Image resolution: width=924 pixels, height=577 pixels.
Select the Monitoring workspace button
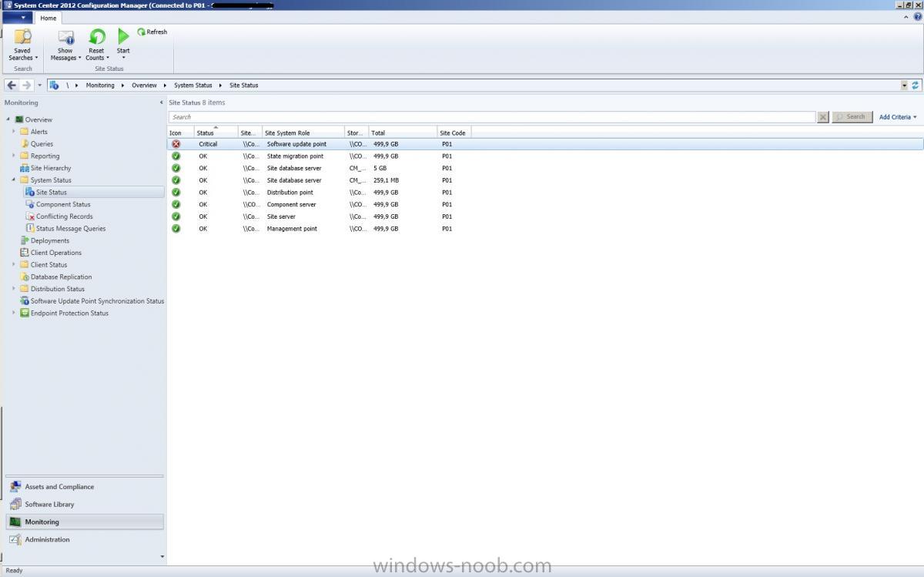[x=85, y=522]
